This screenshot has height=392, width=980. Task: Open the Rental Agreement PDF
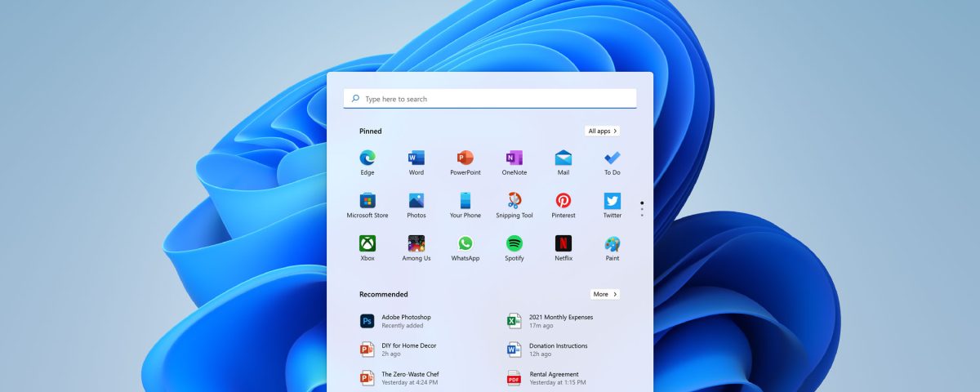point(554,378)
